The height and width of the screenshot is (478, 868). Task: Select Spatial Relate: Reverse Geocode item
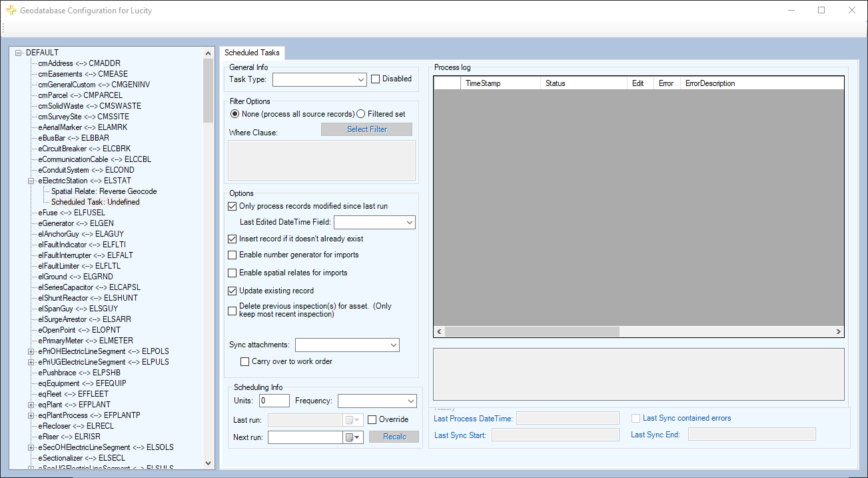coord(104,191)
